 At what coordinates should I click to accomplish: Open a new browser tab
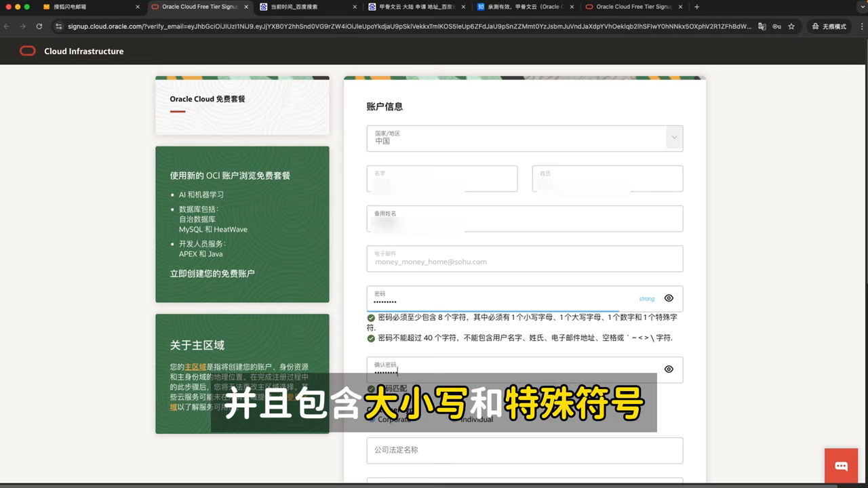pos(696,7)
